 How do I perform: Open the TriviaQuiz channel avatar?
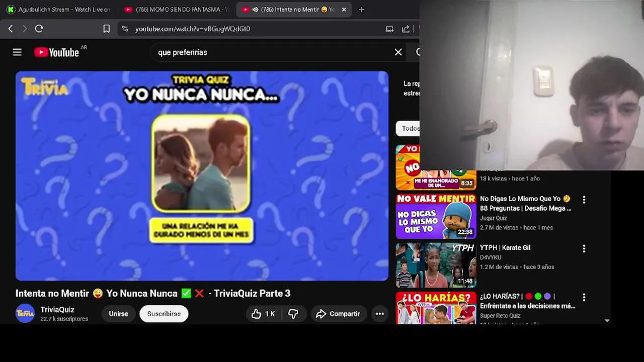coord(25,314)
